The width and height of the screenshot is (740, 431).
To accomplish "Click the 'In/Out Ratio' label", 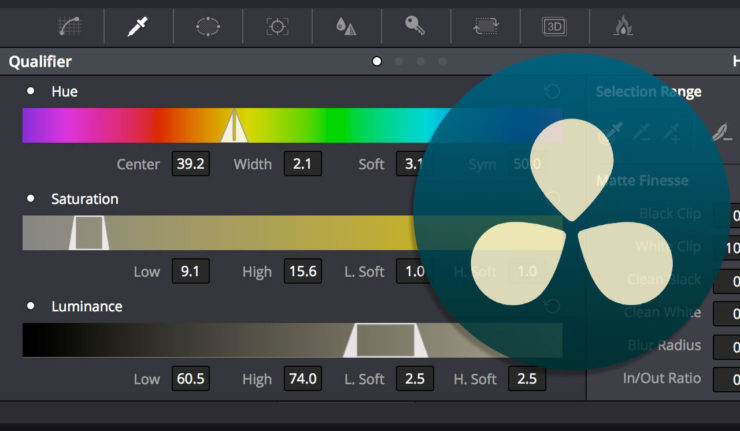I will 662,378.
